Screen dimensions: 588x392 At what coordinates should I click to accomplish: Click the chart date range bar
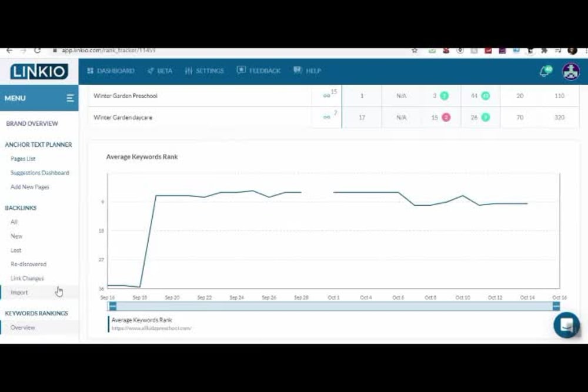(335, 306)
